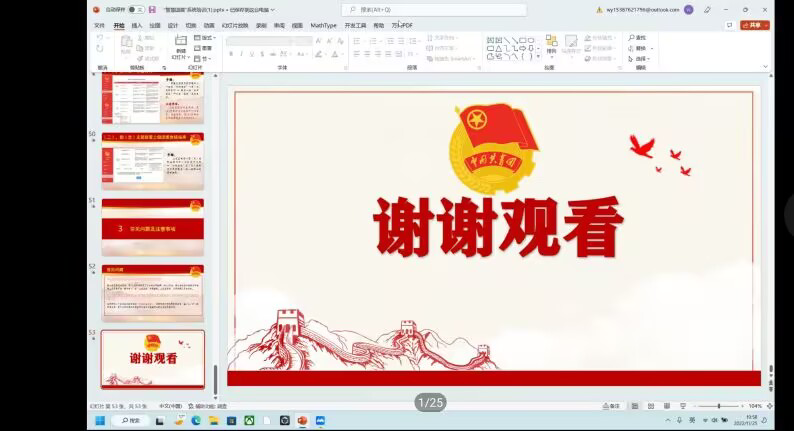Click the bullets list icon

point(357,41)
